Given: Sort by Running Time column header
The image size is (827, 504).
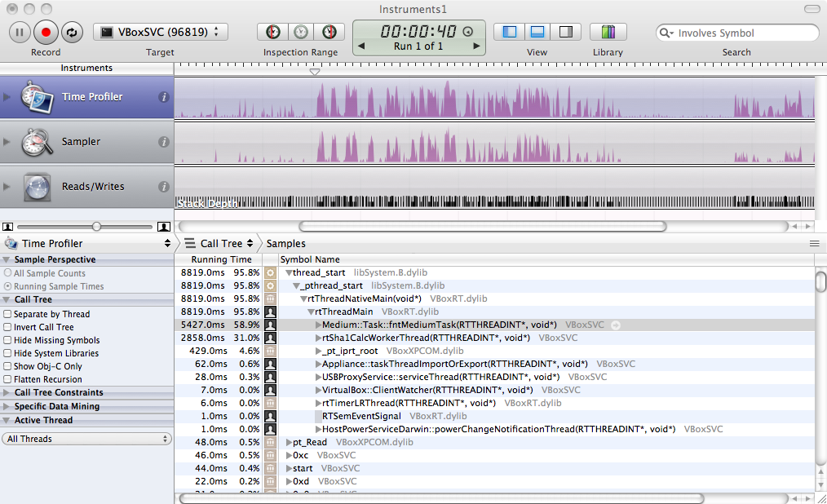Looking at the screenshot, I should [219, 259].
